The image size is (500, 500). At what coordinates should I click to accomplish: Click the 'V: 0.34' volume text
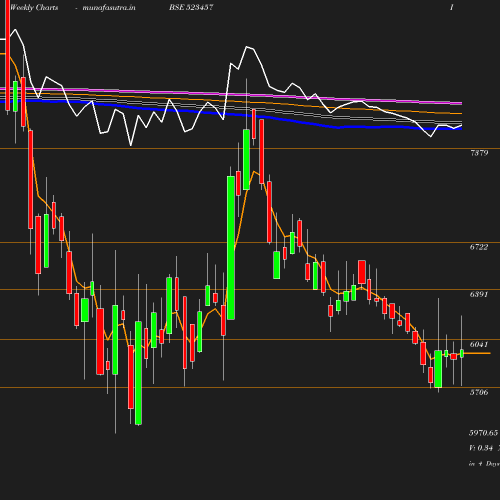481,448
